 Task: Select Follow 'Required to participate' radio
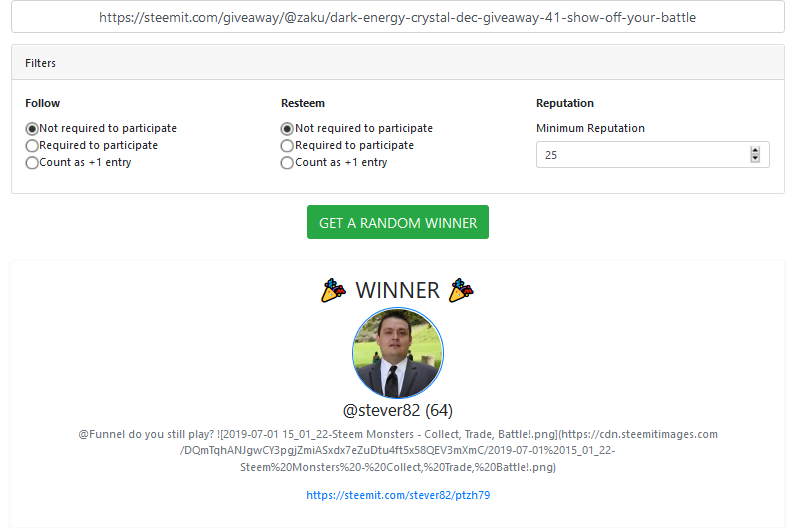click(32, 146)
